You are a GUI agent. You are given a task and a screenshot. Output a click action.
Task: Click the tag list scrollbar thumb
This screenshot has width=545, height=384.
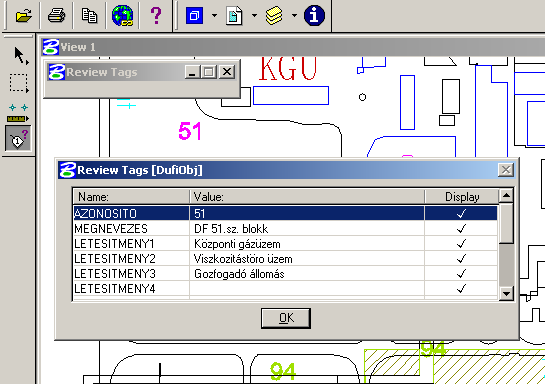(x=506, y=223)
